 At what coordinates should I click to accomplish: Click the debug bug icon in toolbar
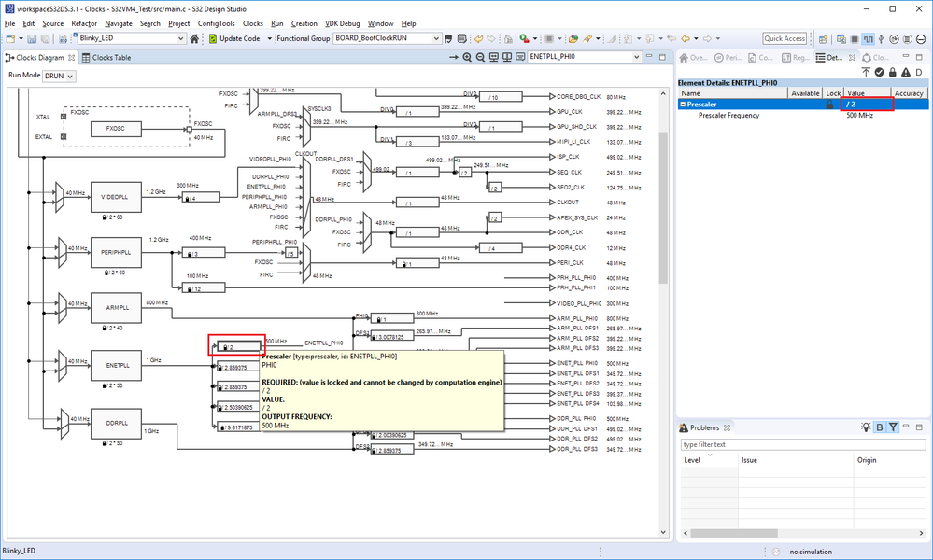pyautogui.click(x=524, y=38)
